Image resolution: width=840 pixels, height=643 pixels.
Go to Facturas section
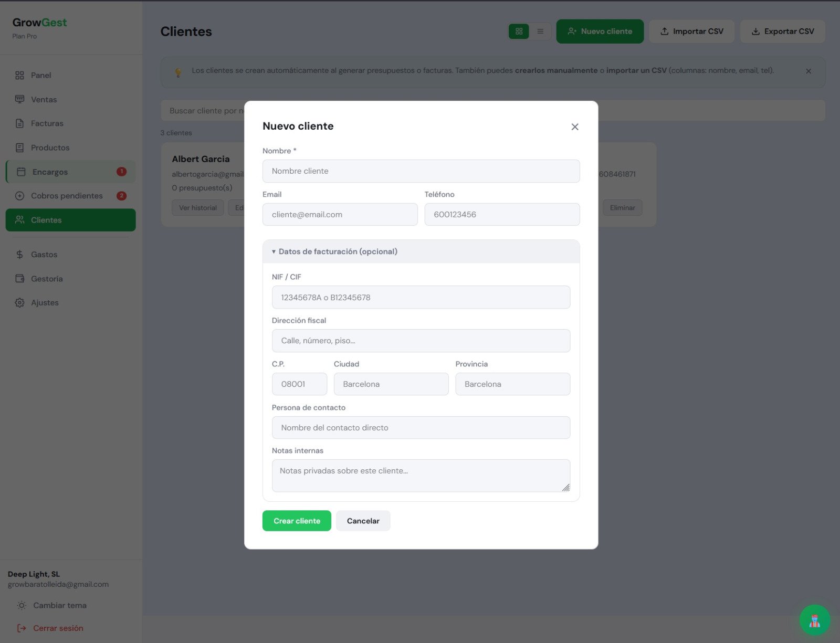47,124
